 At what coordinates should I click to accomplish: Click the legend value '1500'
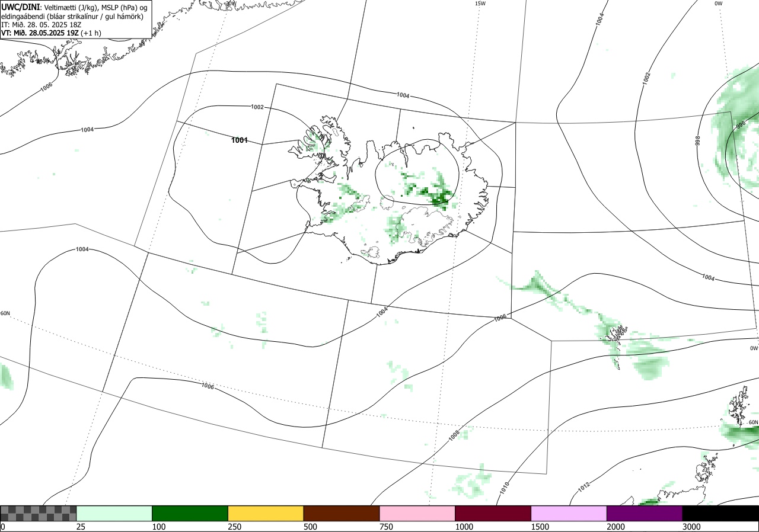[x=540, y=527]
